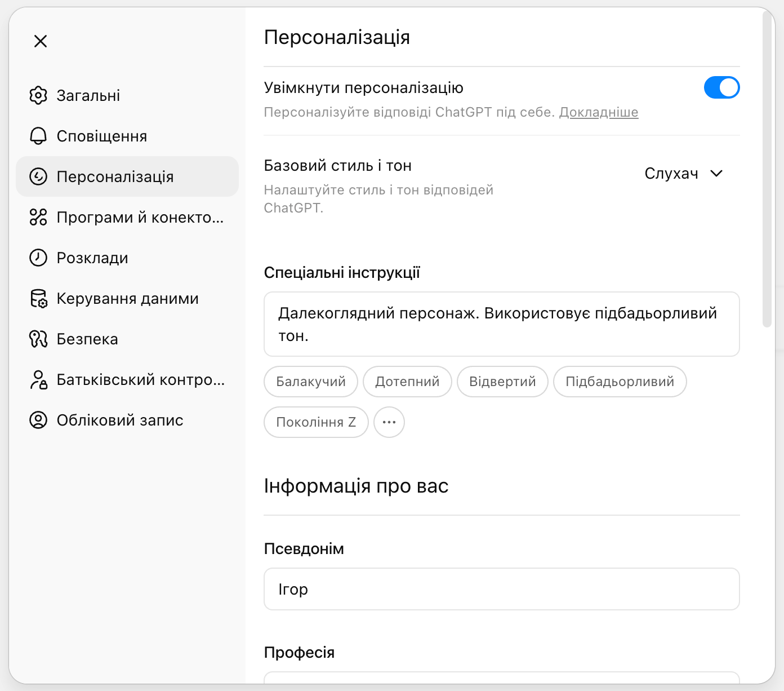Open the Докладніше link

(598, 112)
